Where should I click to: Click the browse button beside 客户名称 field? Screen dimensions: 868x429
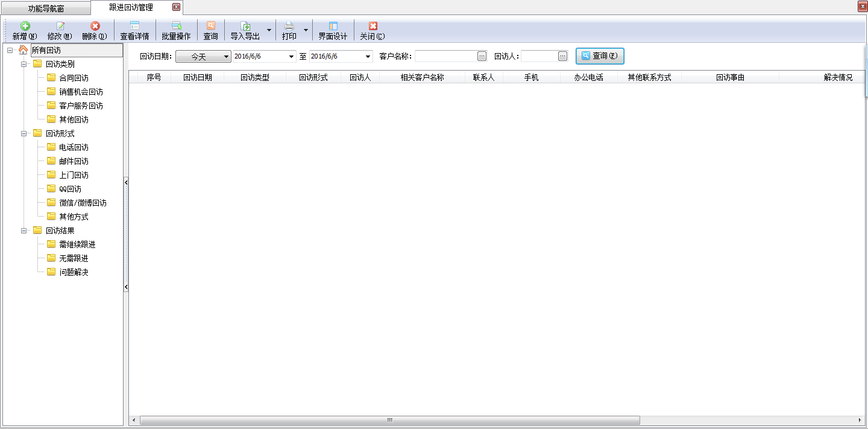pyautogui.click(x=482, y=56)
